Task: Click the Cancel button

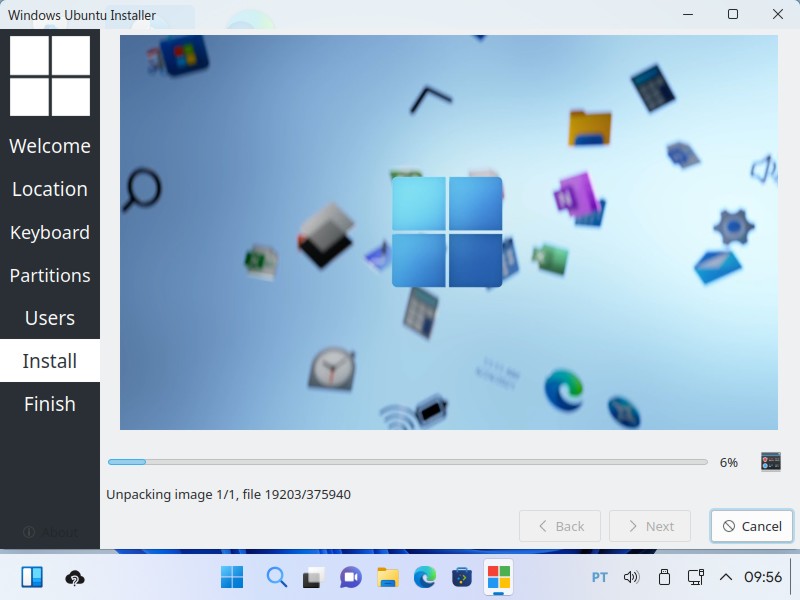Action: click(x=752, y=526)
